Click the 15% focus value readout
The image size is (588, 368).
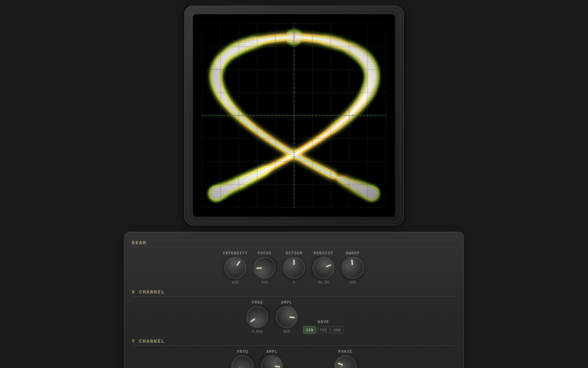tap(265, 282)
